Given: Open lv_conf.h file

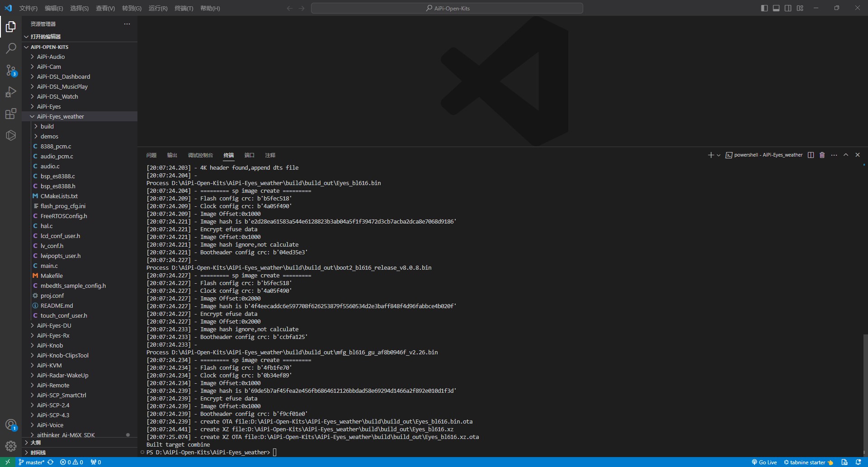Looking at the screenshot, I should 80,246.
